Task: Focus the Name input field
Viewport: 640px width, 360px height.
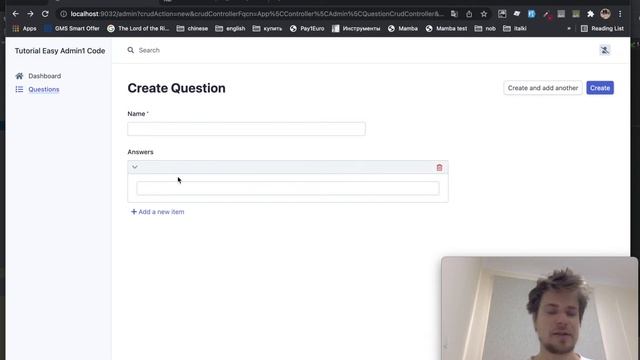Action: (x=246, y=129)
